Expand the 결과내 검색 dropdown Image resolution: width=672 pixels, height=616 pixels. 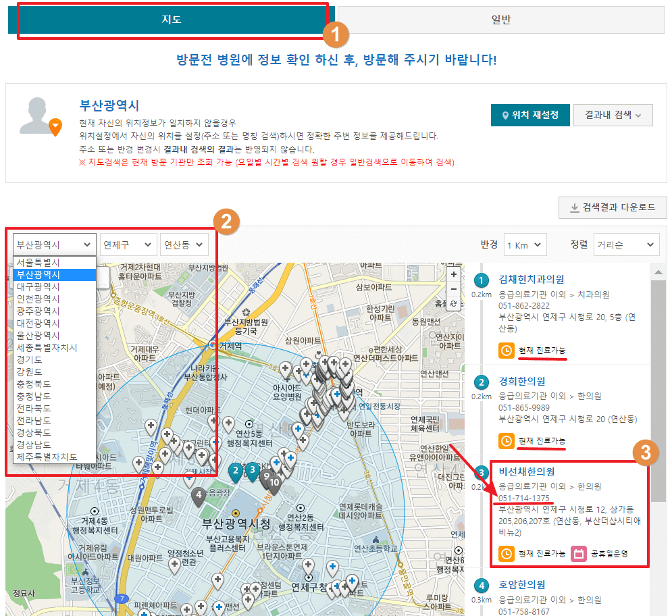(613, 115)
